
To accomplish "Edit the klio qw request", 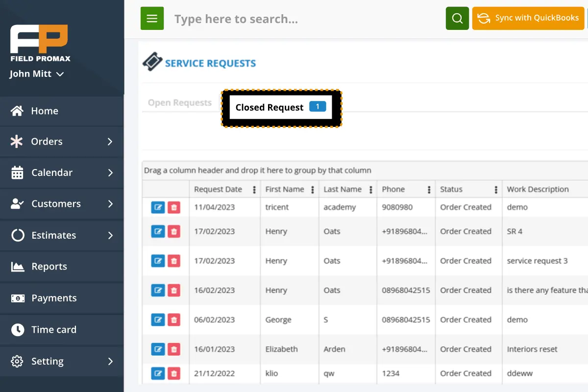I will (158, 373).
